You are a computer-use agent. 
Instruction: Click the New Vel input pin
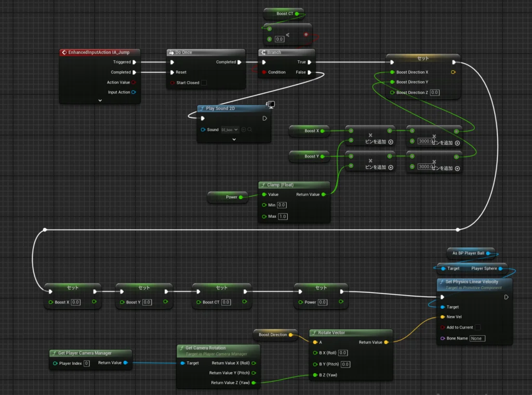442,317
